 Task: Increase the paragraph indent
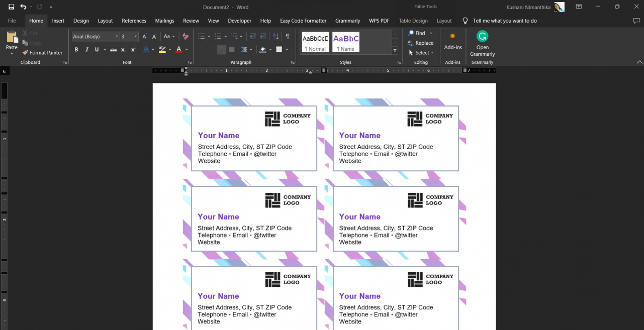coord(263,36)
